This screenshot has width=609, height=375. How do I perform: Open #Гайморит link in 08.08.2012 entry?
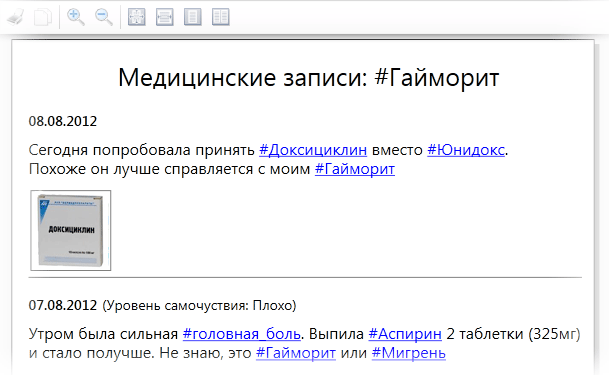(355, 169)
